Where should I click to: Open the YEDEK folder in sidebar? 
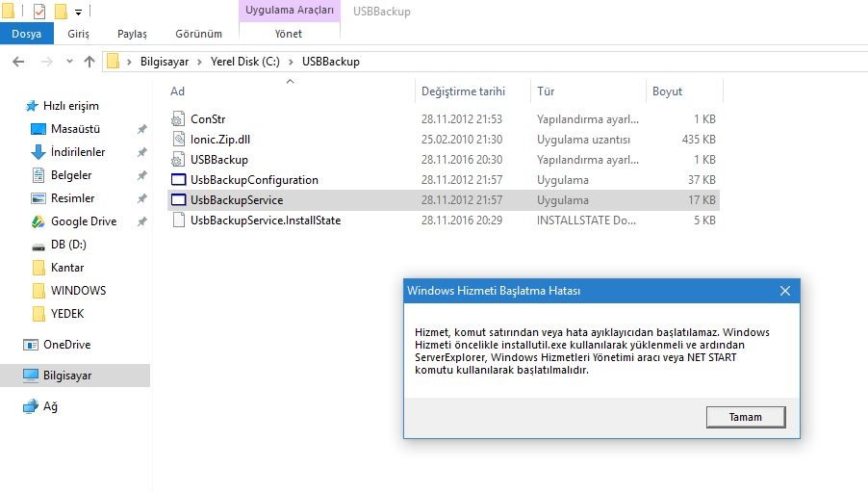[67, 314]
